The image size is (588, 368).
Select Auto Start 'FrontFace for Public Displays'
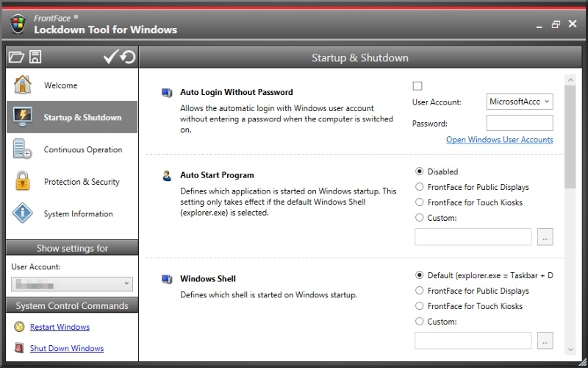pyautogui.click(x=420, y=187)
